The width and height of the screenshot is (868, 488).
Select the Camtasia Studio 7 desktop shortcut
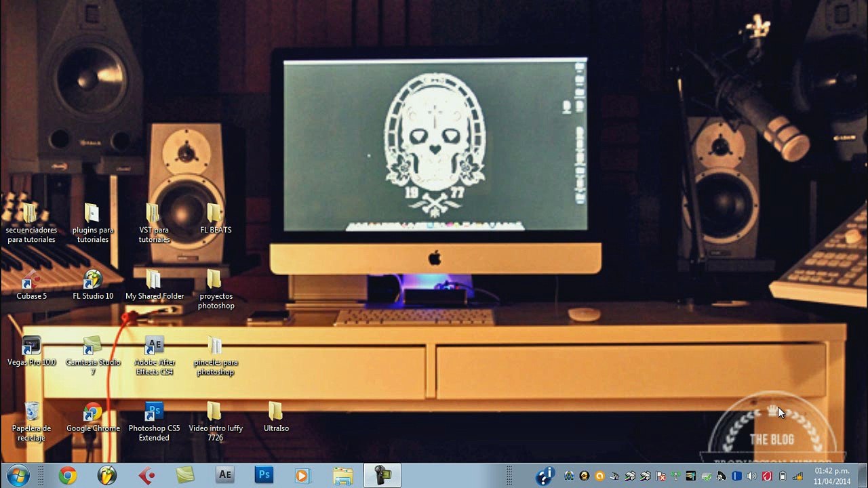click(93, 357)
